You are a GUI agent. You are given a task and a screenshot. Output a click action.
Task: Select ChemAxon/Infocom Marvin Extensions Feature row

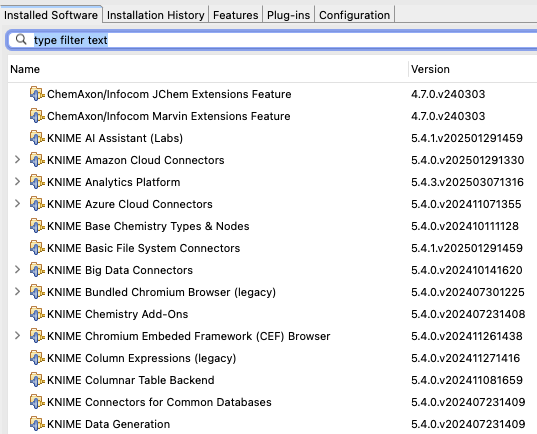169,116
